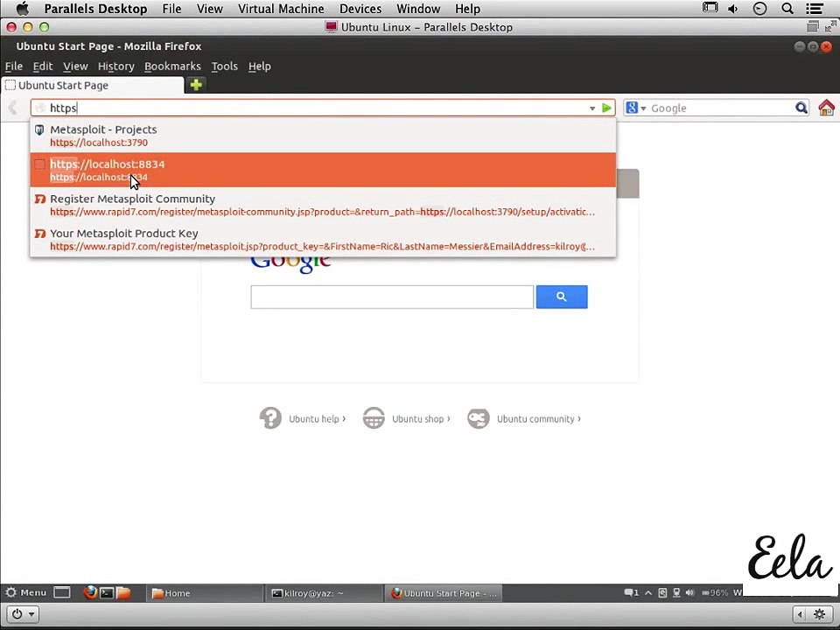Select Metasploit - Projects suggestion

coord(323,136)
